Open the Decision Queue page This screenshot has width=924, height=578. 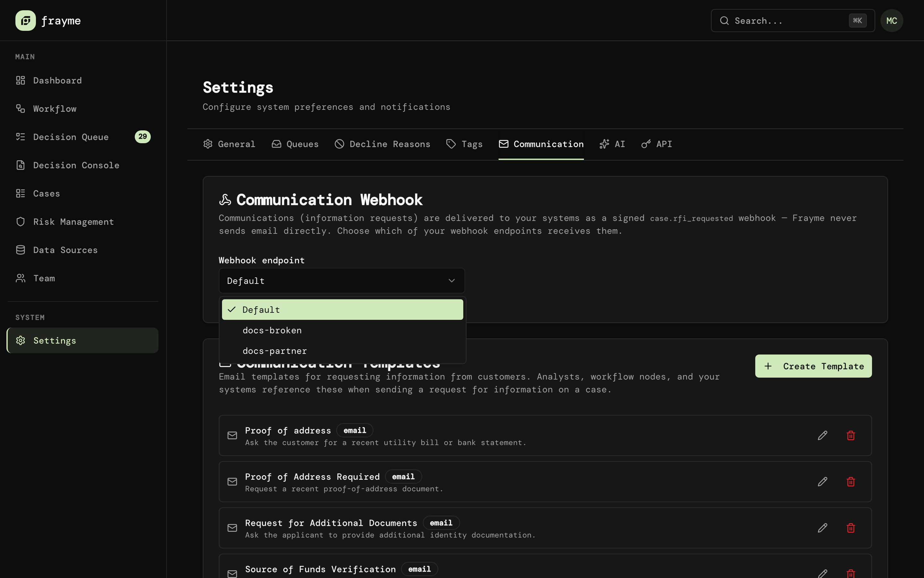point(83,137)
